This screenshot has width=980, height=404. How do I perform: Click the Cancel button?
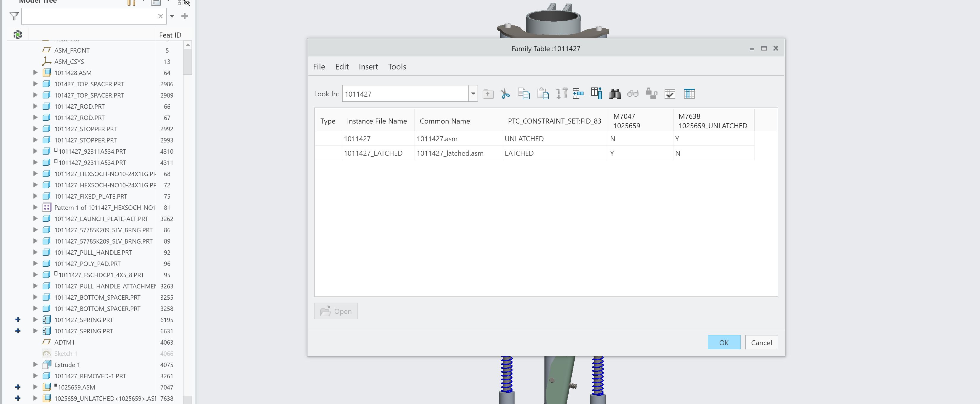tap(761, 343)
